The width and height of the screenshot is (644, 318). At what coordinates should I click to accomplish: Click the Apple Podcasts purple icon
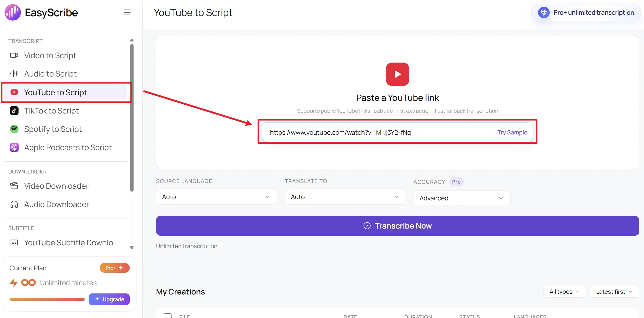pyautogui.click(x=14, y=147)
